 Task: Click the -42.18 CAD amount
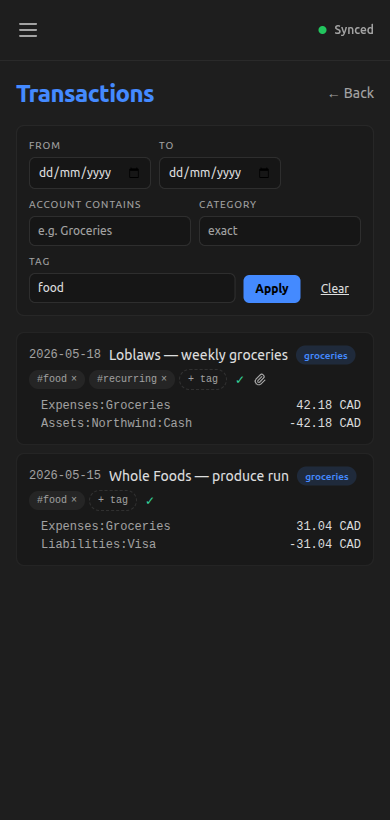325,423
